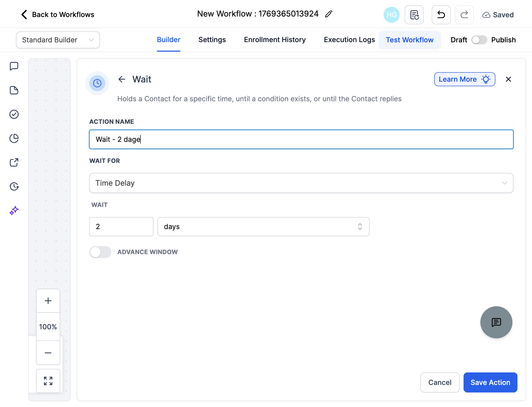Enable the Advance Window toggle
The width and height of the screenshot is (532, 407).
pos(100,252)
